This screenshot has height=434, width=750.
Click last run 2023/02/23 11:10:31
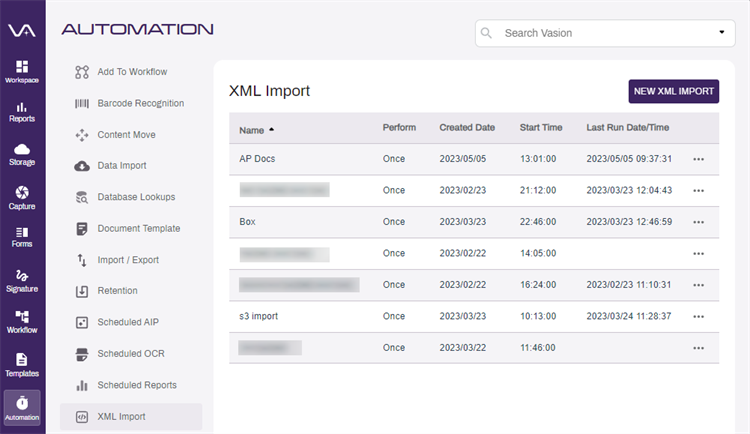(629, 285)
